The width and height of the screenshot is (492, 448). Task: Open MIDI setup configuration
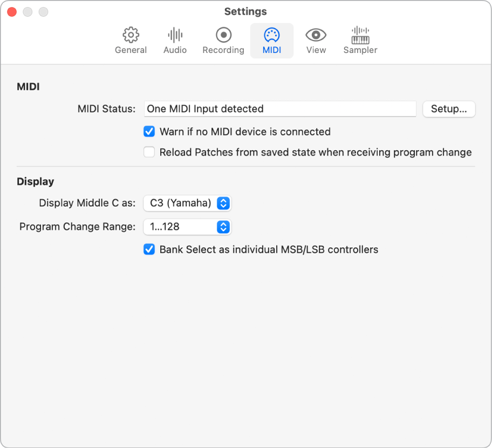click(x=449, y=109)
